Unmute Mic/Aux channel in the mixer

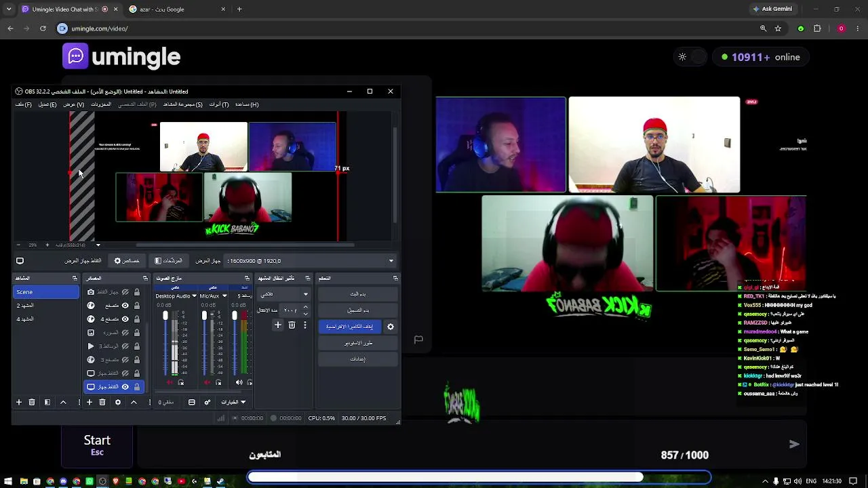pos(206,383)
